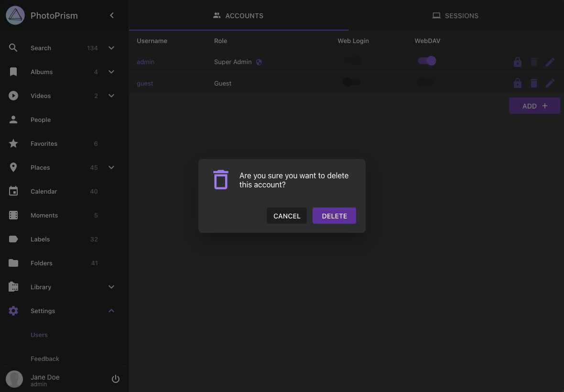Viewport: 564px width, 392px height.
Task: Expand the Library section
Action: 111,287
